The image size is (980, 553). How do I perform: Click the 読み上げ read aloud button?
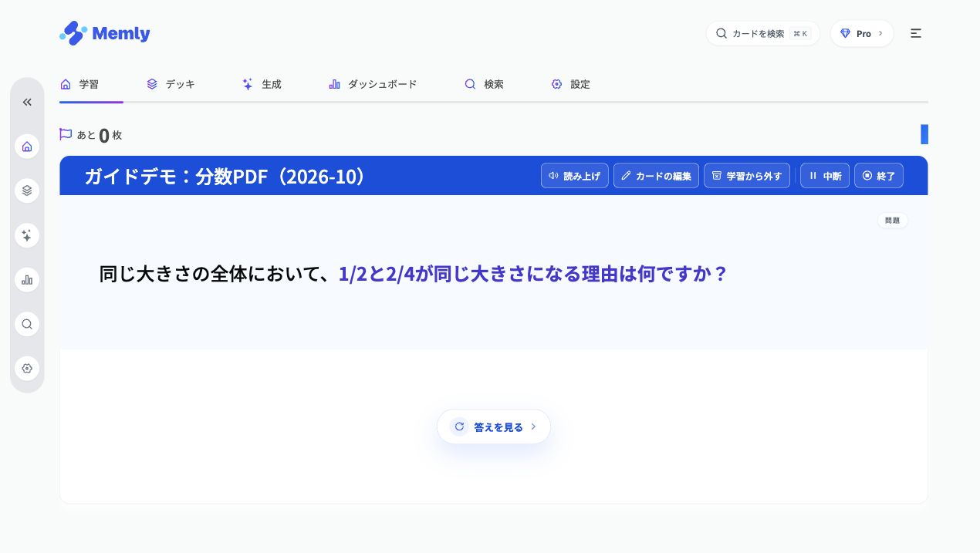(575, 176)
